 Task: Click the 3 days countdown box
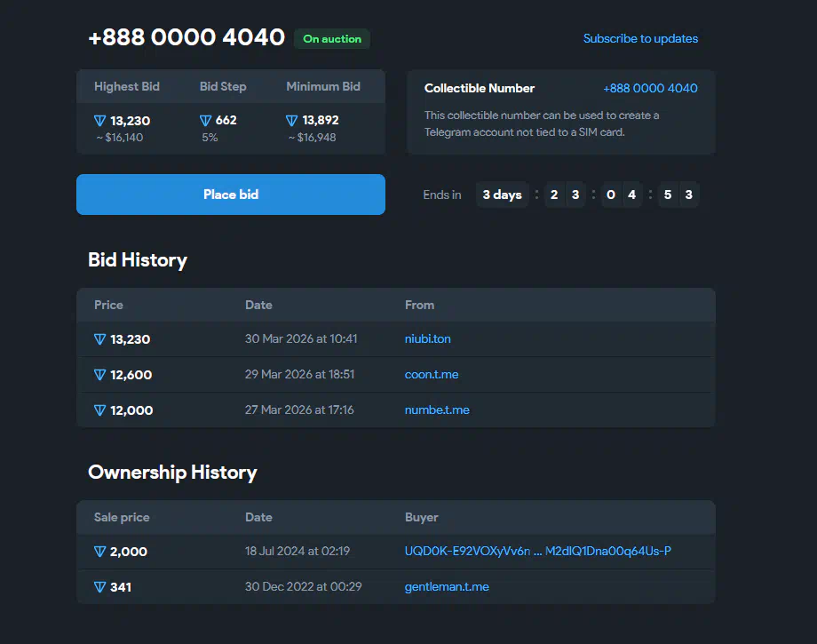pos(502,195)
